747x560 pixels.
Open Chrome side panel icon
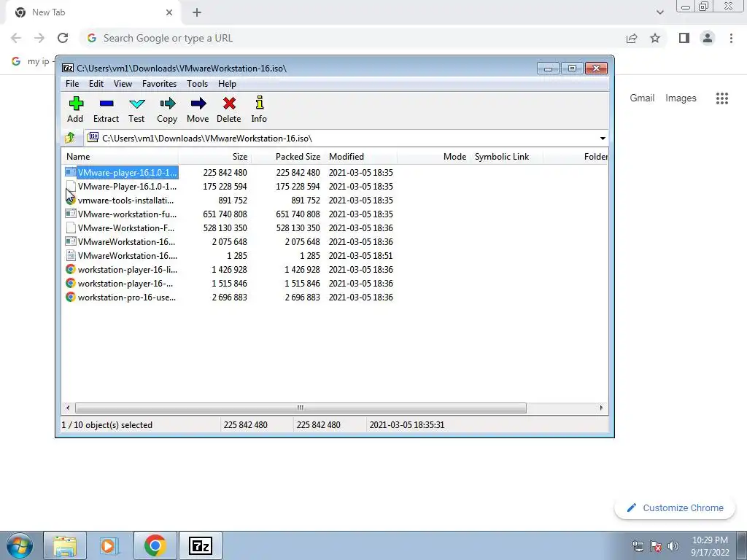click(684, 38)
